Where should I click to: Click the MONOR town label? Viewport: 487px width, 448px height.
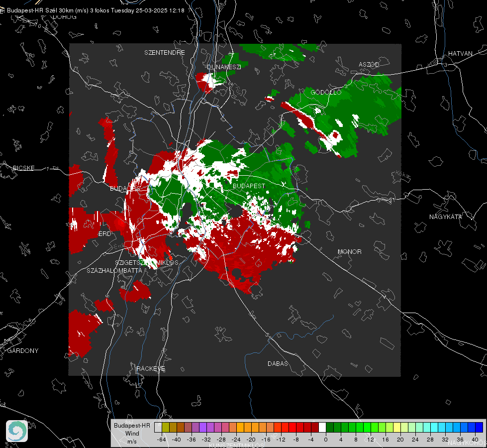coord(349,251)
